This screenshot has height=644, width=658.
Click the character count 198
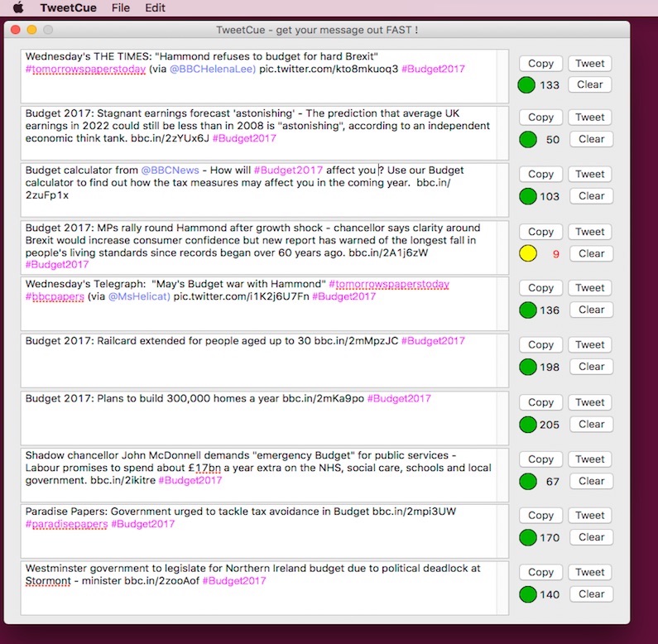pyautogui.click(x=550, y=368)
